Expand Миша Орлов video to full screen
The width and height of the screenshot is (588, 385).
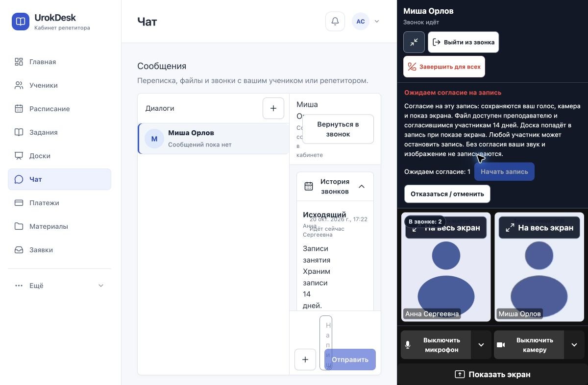pos(539,228)
